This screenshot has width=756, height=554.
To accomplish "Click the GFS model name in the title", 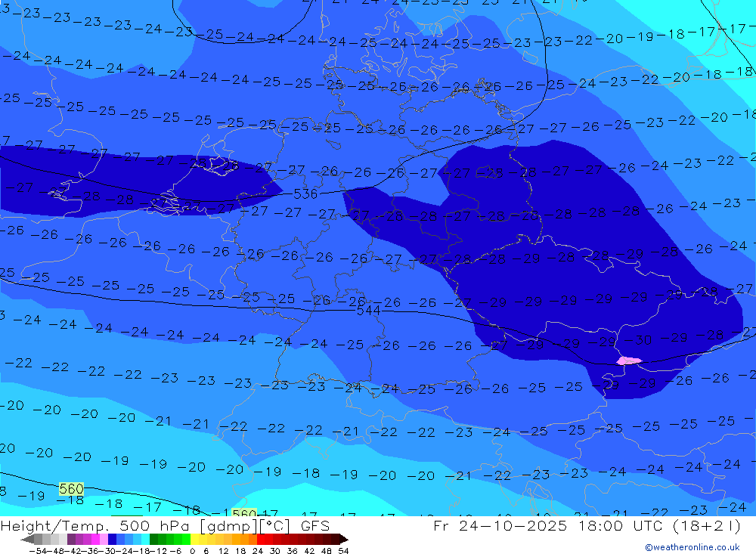I will click(315, 525).
